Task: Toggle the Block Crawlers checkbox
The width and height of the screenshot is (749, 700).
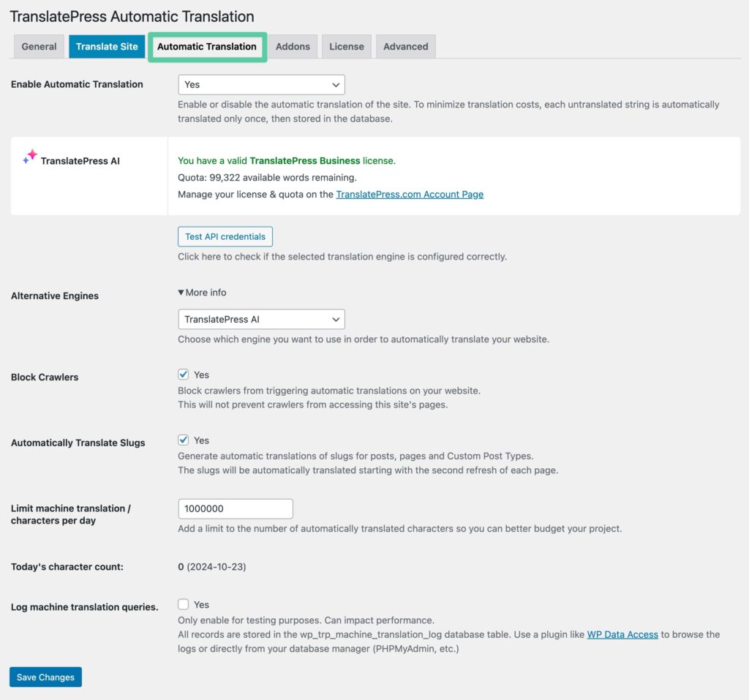Action: 183,374
